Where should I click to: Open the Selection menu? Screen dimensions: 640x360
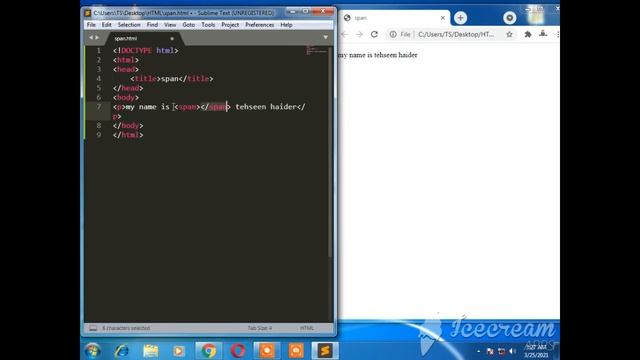[x=129, y=25]
